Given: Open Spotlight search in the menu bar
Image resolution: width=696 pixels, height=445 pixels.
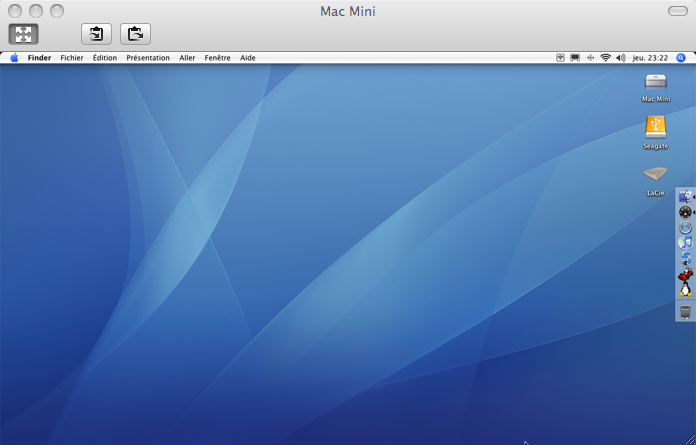Looking at the screenshot, I should click(680, 58).
